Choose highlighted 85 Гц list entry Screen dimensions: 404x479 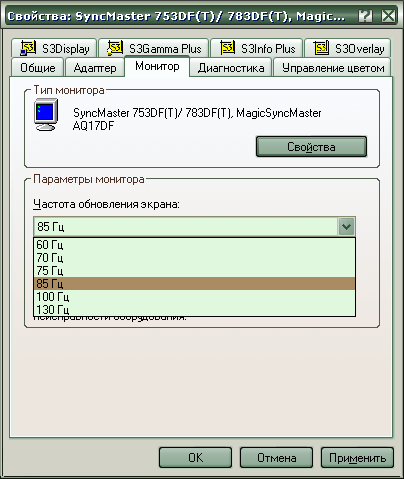click(194, 284)
